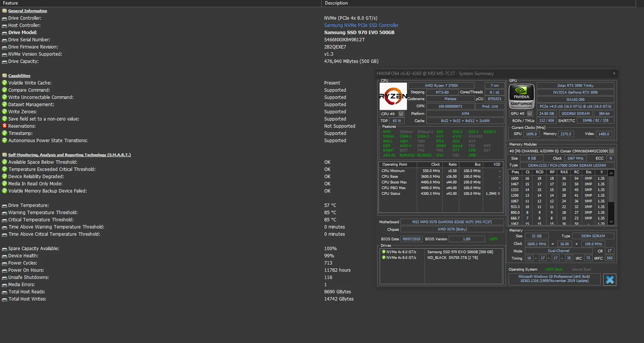Screen dimensions: 644x343
Task: Click green check icon of first NVMe drive
Action: (x=384, y=252)
